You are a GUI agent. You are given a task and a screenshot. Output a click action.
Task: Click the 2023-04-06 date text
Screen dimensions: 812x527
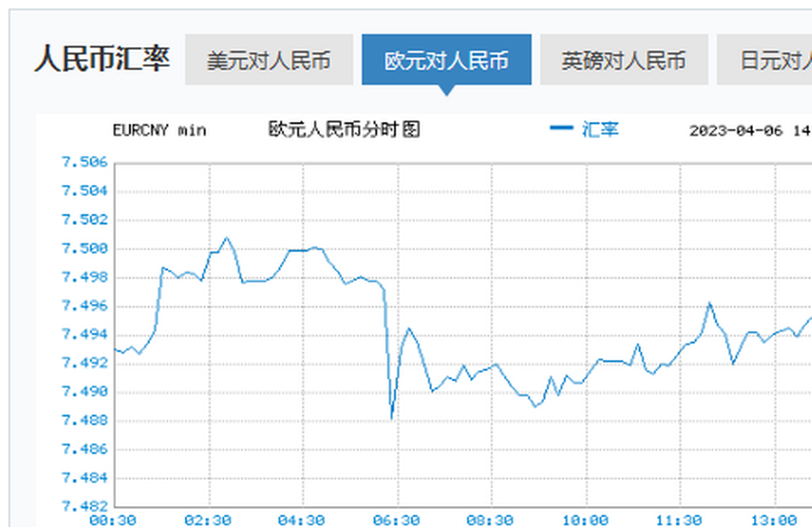tap(736, 131)
